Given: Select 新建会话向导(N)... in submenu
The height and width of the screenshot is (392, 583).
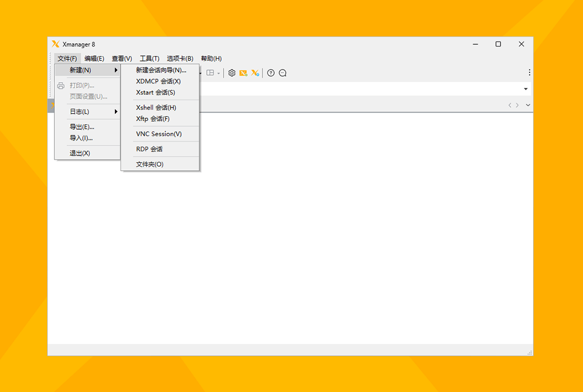Looking at the screenshot, I should 160,70.
